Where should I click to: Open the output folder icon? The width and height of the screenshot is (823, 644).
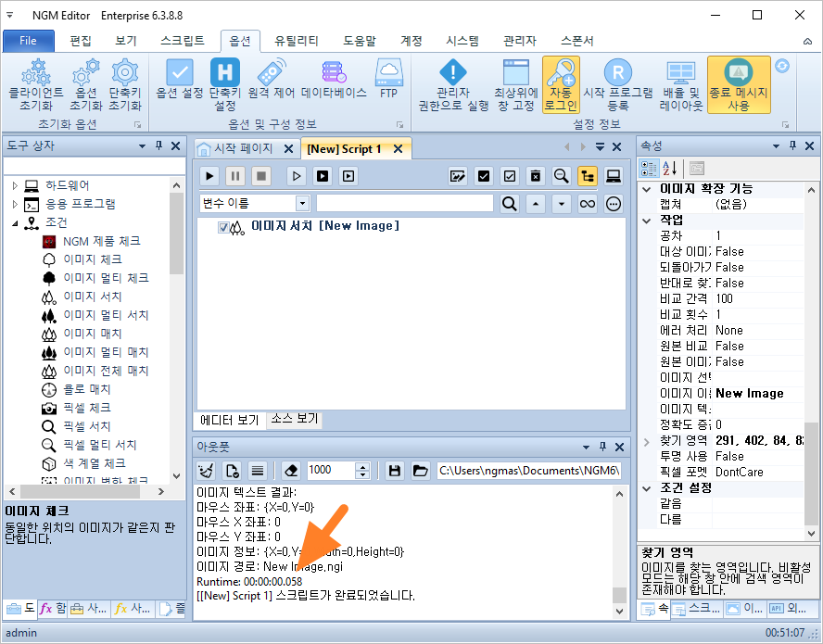(x=421, y=471)
